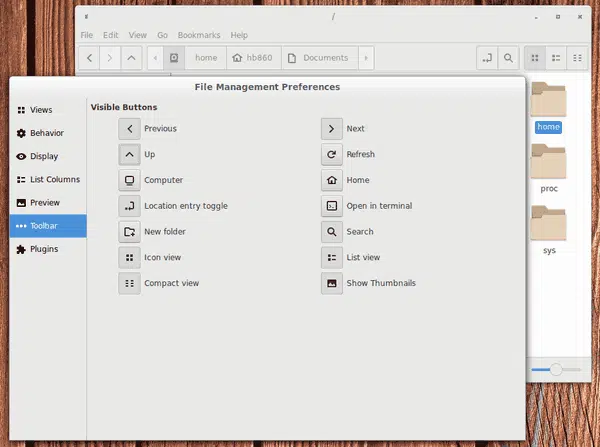Open the Bookmarks menu
The width and height of the screenshot is (600, 447).
pos(199,35)
